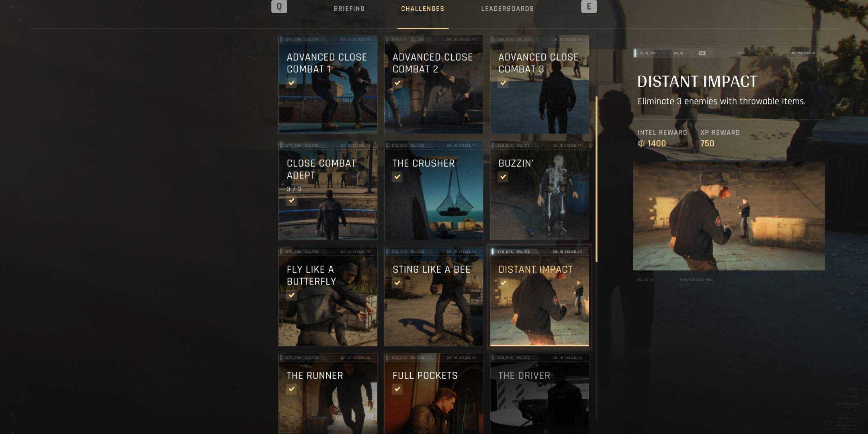The width and height of the screenshot is (868, 434).
Task: Click the challenge list vertical scrollbar
Action: (x=596, y=179)
